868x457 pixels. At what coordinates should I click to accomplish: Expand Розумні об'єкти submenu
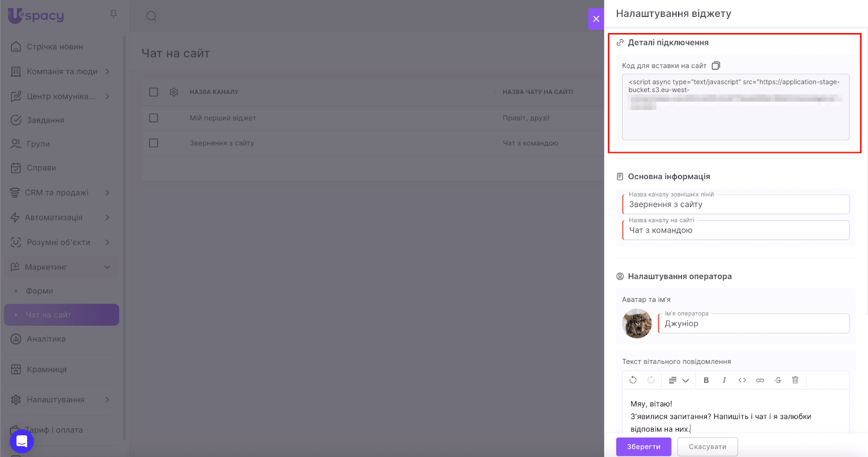[x=107, y=242]
